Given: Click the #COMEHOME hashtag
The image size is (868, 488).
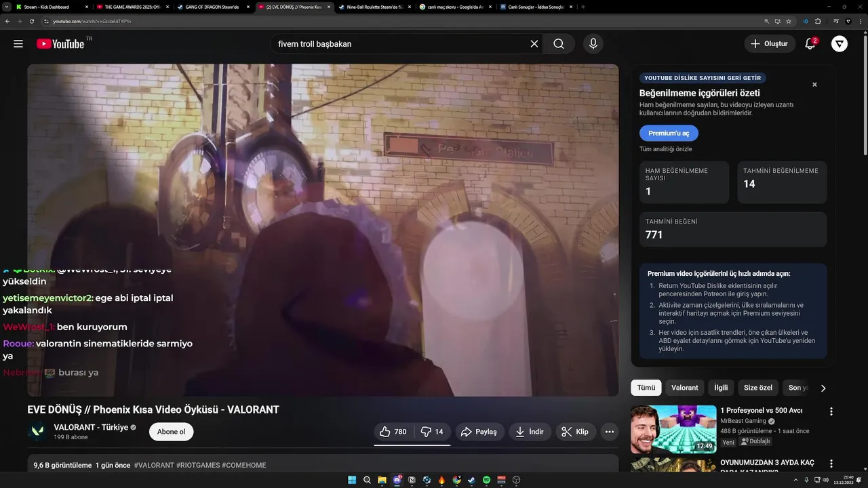Looking at the screenshot, I should (x=245, y=466).
